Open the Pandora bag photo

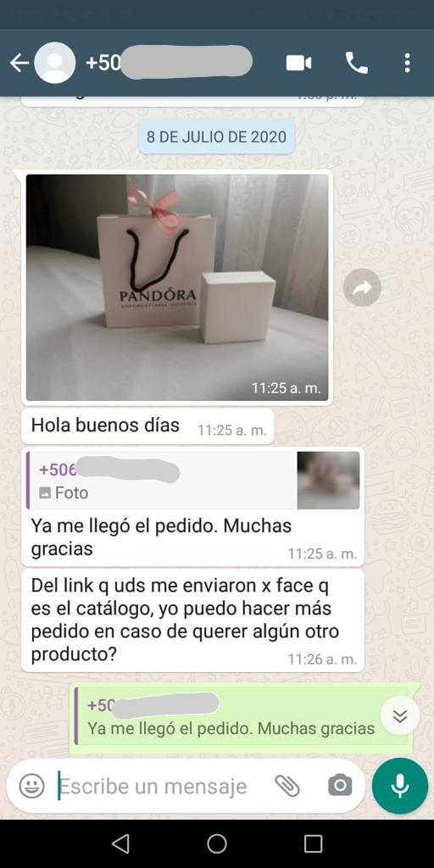[x=177, y=287]
